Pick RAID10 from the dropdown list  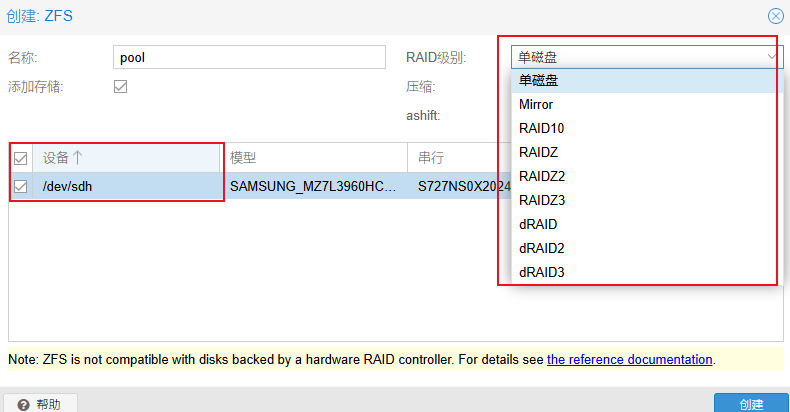click(542, 128)
